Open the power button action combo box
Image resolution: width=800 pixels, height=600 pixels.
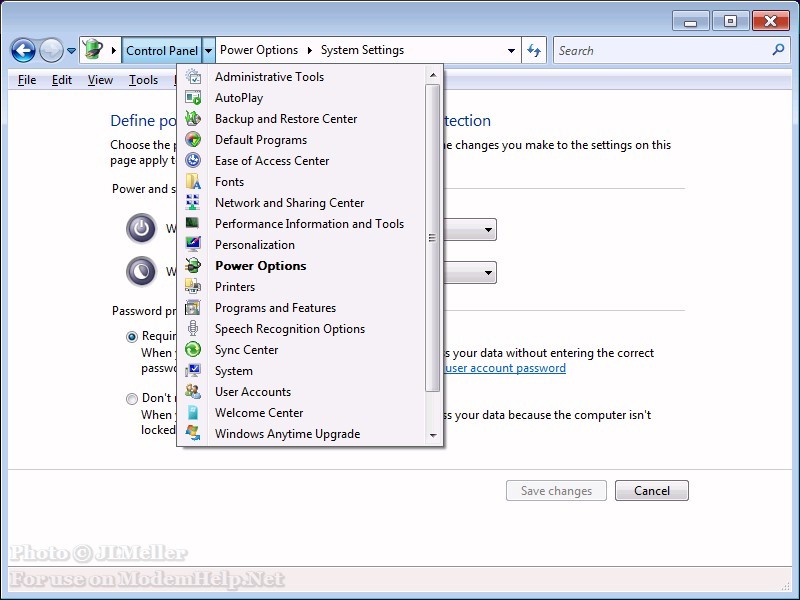(x=488, y=230)
